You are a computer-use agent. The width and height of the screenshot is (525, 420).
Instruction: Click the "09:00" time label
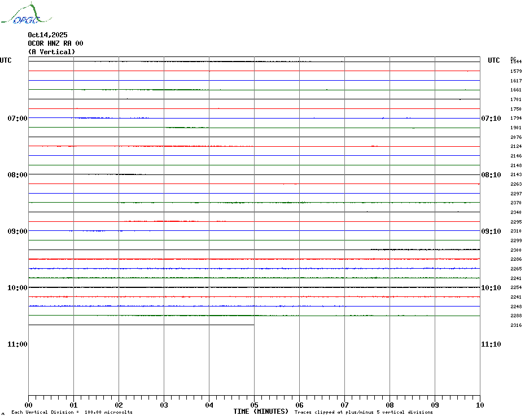[x=17, y=231]
